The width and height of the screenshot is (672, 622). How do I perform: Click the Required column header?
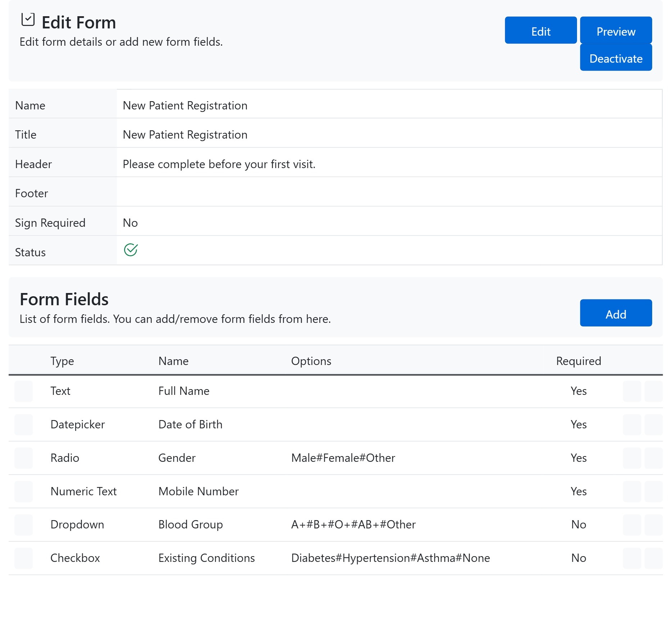(x=578, y=361)
